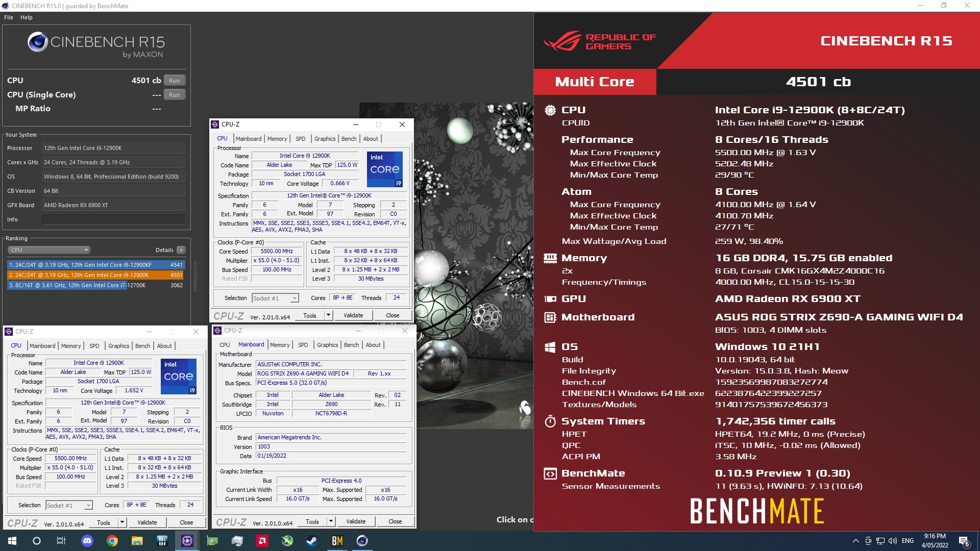Viewport: 980px width, 551px height.
Task: Select ranking row i9-12900KF 4541
Action: click(x=96, y=265)
